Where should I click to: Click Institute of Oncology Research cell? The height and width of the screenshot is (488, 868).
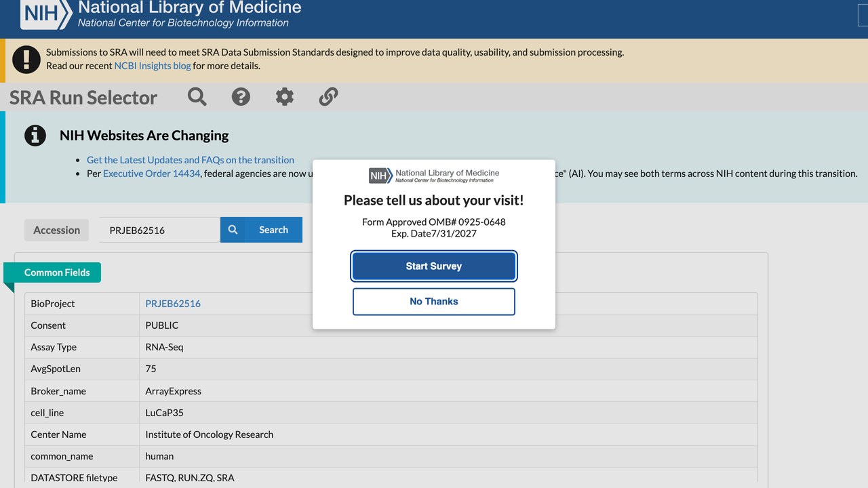[x=210, y=434]
